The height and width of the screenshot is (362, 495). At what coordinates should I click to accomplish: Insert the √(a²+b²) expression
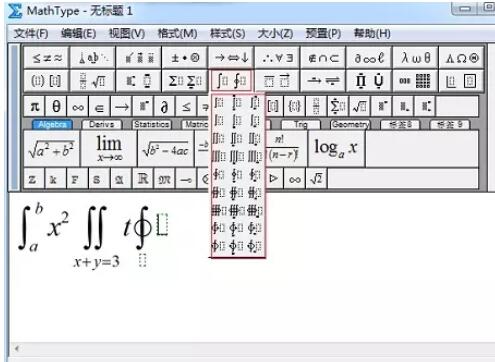(x=52, y=149)
